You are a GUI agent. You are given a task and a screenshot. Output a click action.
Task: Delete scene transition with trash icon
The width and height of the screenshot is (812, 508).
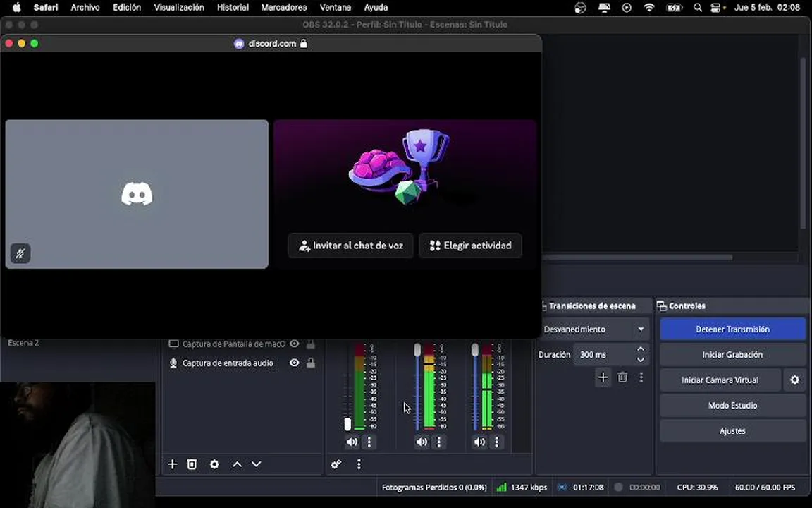click(622, 377)
